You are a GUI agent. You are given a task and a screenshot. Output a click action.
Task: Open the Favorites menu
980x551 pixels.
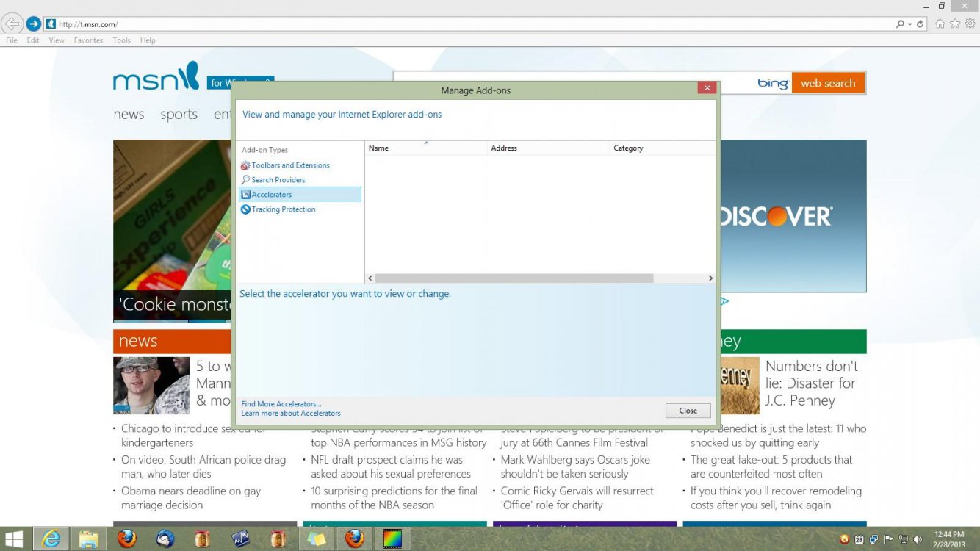pos(88,40)
